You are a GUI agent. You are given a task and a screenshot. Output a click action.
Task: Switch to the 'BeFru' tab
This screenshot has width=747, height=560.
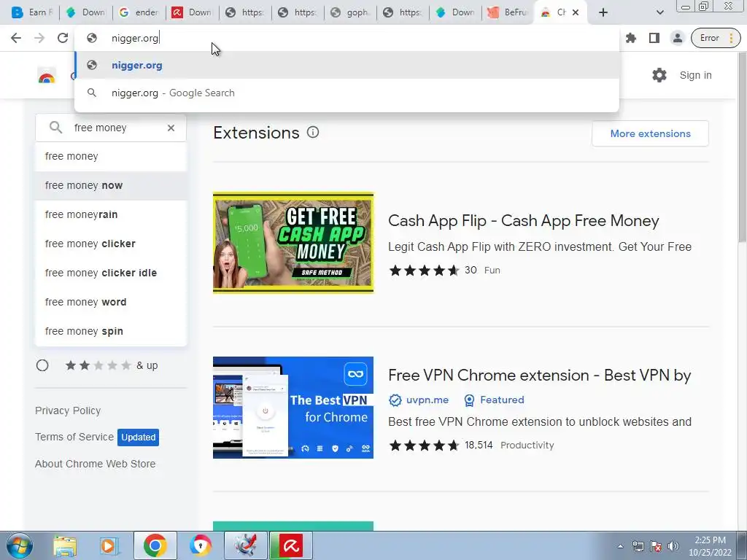[x=508, y=12]
